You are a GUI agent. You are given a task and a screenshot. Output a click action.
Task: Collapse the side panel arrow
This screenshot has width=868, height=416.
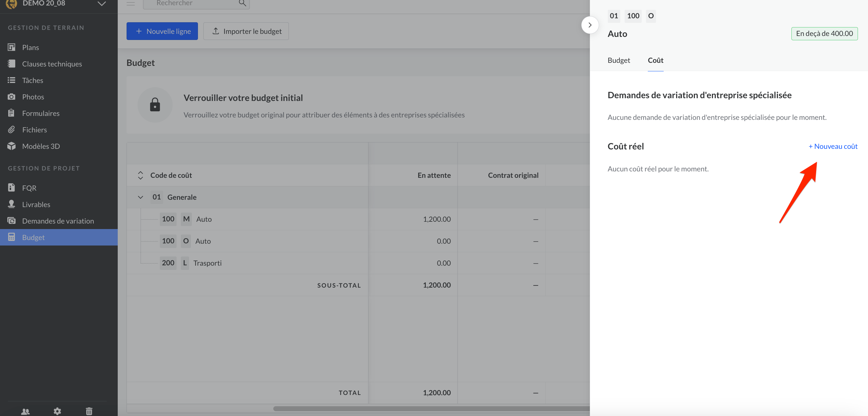click(x=590, y=25)
